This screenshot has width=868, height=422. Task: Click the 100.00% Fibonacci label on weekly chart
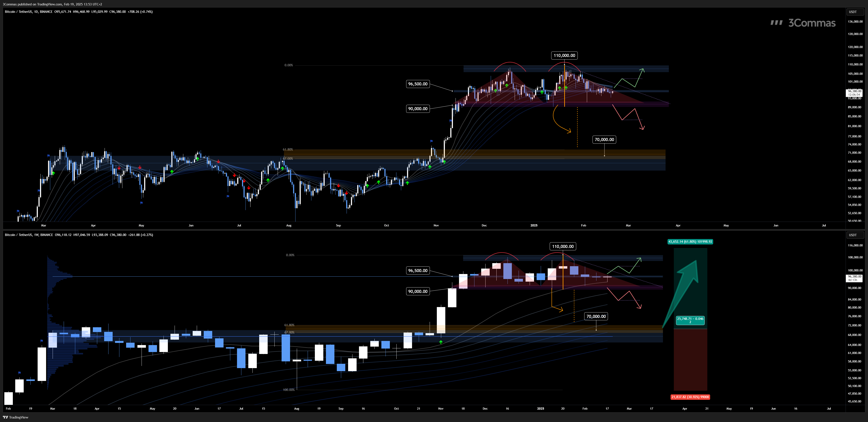[289, 390]
